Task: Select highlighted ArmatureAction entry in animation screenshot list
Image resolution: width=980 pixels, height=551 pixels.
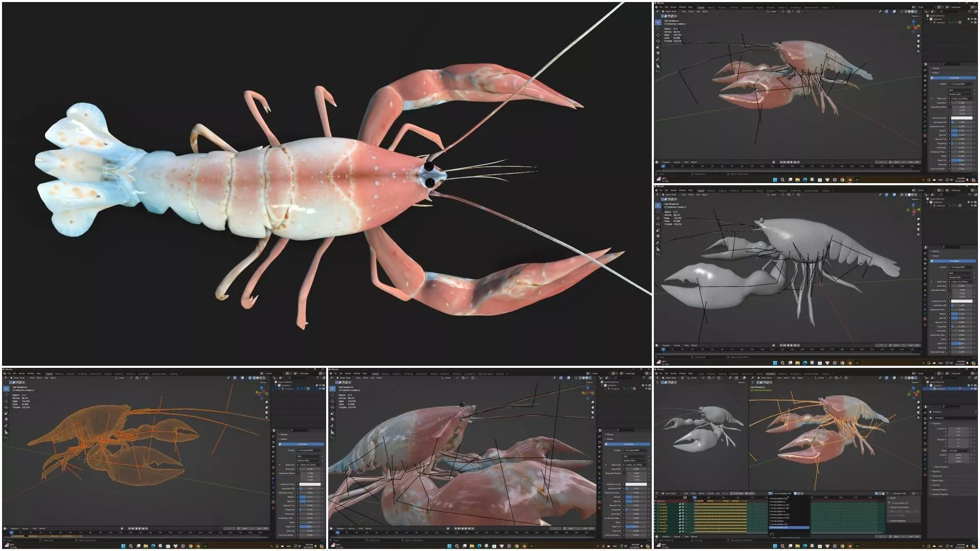Action: [x=790, y=528]
